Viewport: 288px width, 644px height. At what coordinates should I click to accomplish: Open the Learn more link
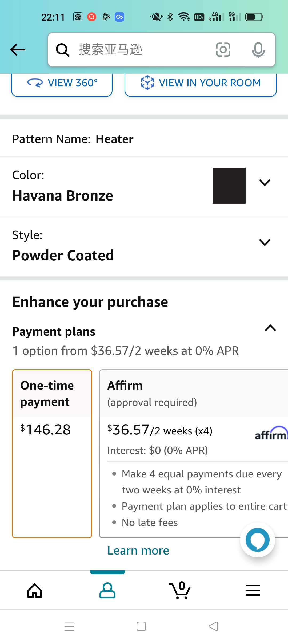[x=138, y=551]
